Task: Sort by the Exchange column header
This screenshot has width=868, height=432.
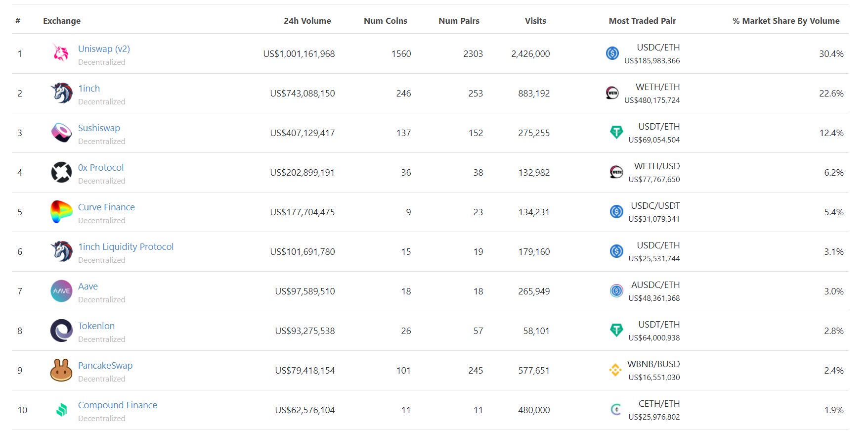Action: click(62, 21)
